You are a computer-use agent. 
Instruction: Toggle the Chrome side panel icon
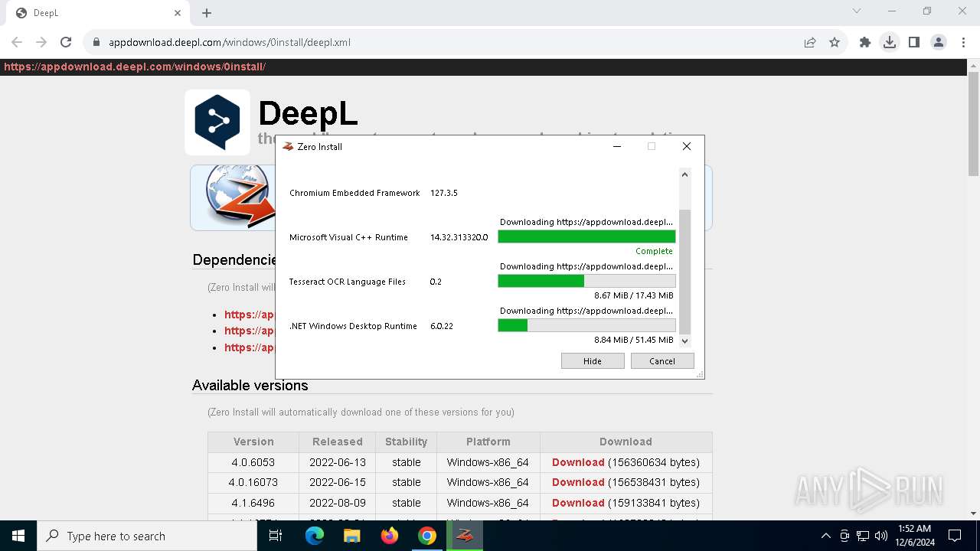pos(914,42)
